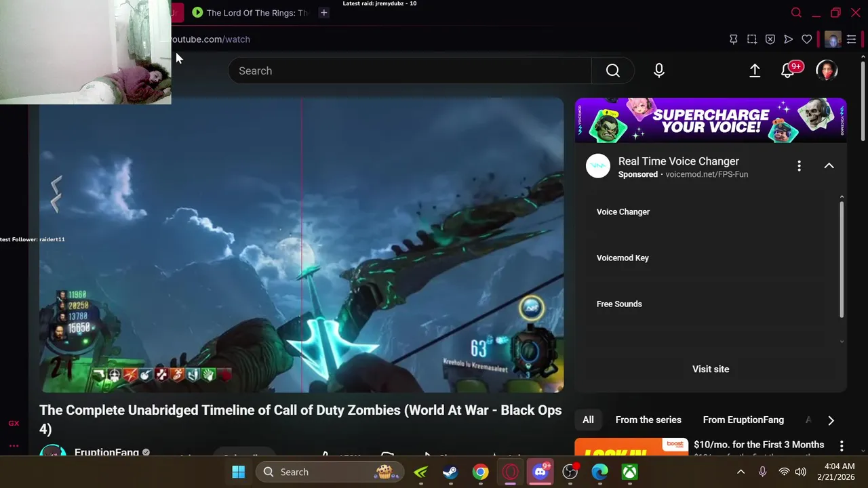Click the heart bookmark icon in the address bar

click(807, 39)
